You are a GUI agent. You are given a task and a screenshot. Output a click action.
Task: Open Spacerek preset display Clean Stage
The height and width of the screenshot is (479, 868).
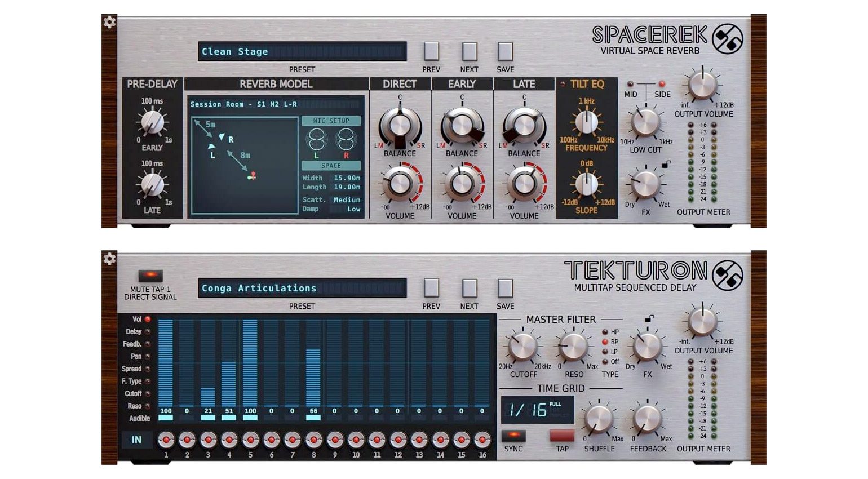pos(302,51)
